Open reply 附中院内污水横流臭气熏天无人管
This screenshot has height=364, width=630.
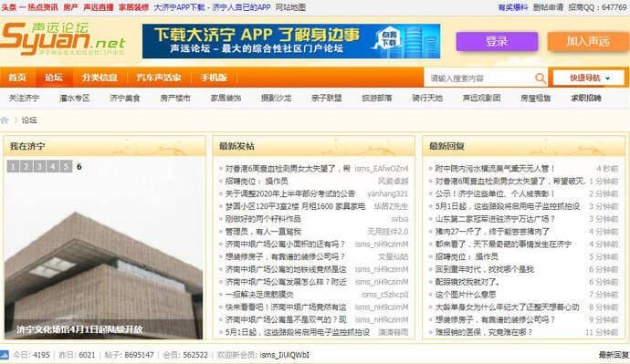click(x=495, y=169)
